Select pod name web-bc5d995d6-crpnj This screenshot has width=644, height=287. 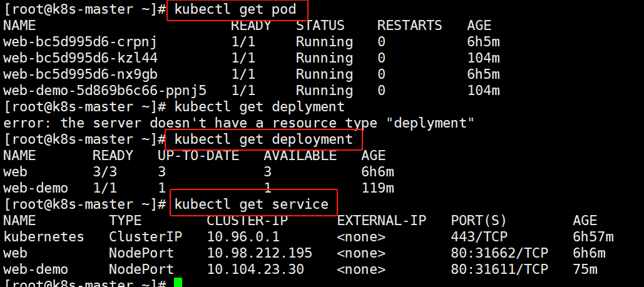[80, 42]
